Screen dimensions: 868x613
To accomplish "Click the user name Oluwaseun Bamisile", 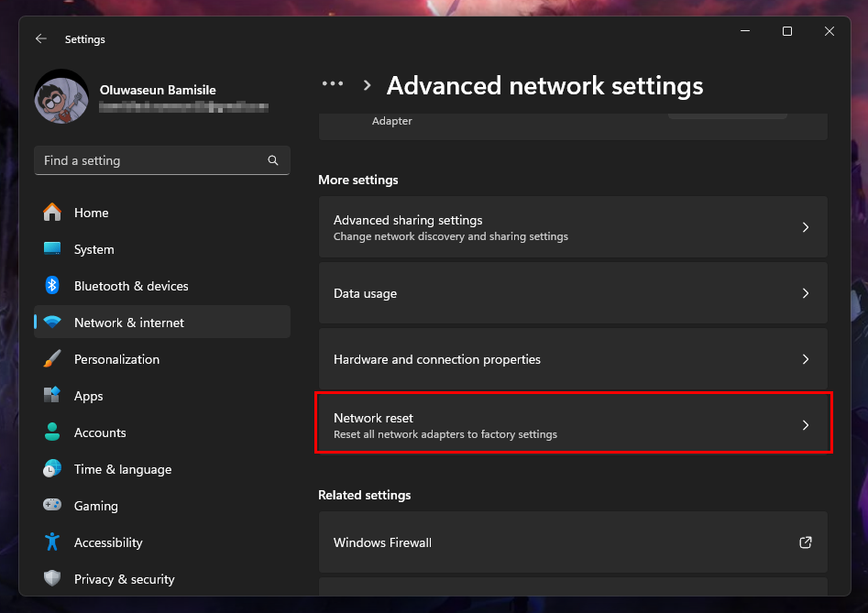I will click(158, 90).
